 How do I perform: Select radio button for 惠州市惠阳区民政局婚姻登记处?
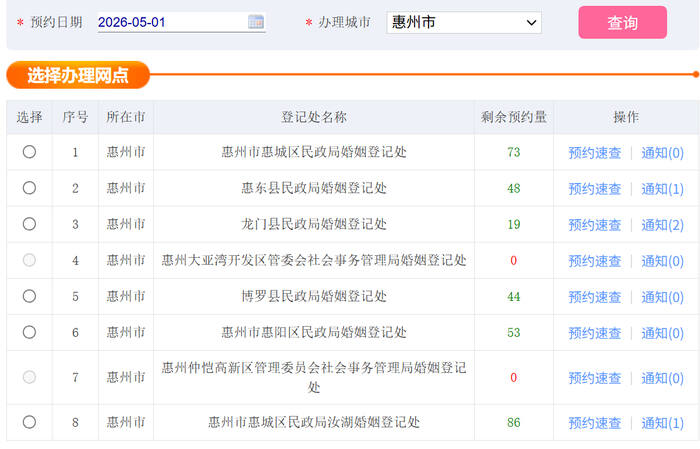tap(29, 332)
